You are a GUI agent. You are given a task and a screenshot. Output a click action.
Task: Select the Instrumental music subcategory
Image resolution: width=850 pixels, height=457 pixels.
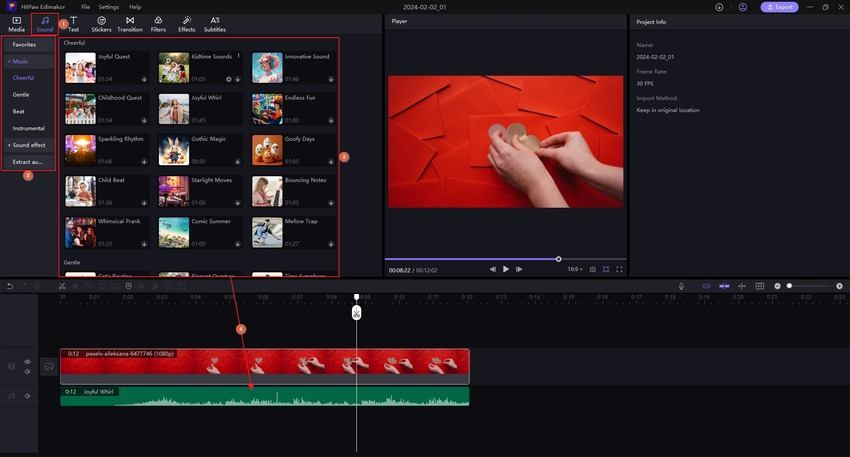29,128
